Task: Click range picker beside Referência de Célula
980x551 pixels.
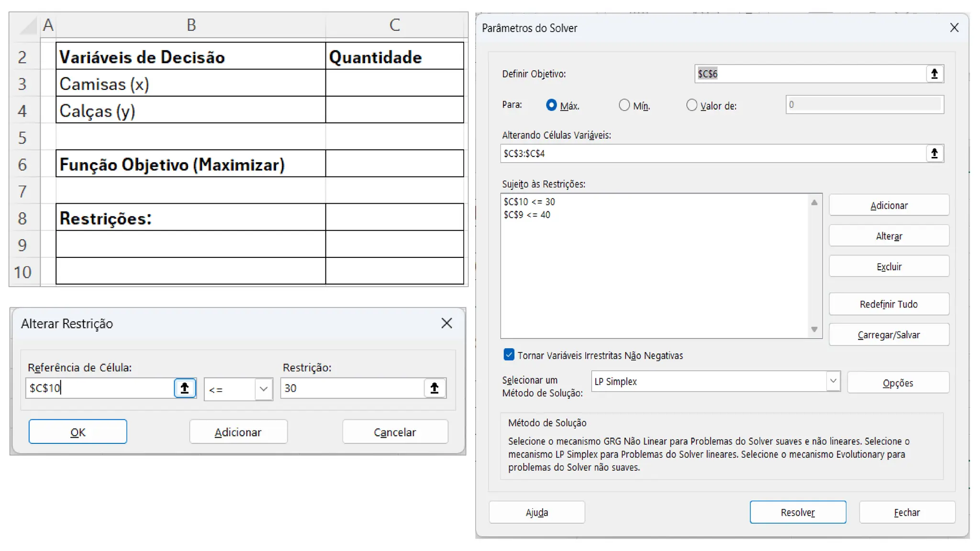Action: (x=185, y=388)
